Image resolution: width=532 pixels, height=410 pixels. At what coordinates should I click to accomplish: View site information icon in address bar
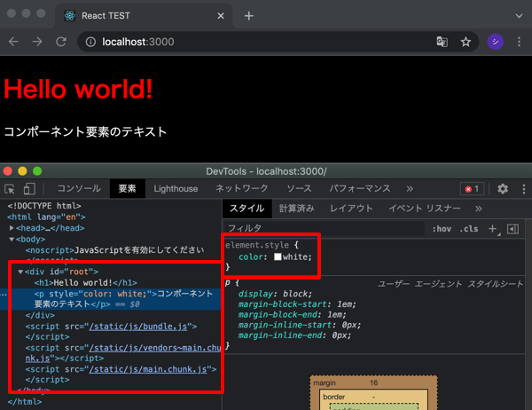[90, 42]
